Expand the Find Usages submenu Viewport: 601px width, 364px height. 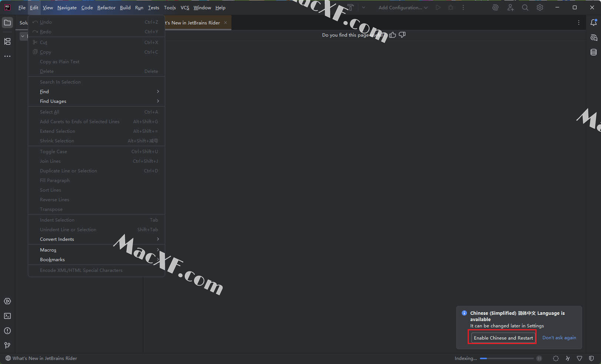tap(96, 101)
